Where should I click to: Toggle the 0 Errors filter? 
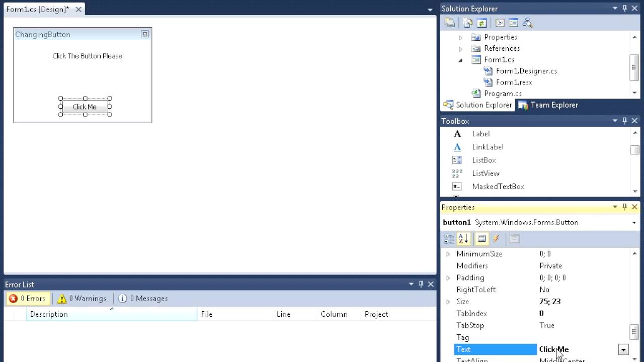[x=28, y=299]
